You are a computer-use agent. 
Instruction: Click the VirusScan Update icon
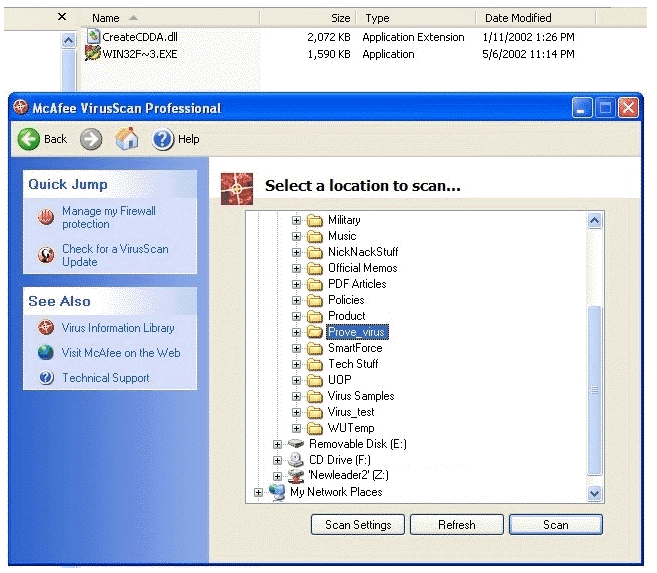(45, 255)
